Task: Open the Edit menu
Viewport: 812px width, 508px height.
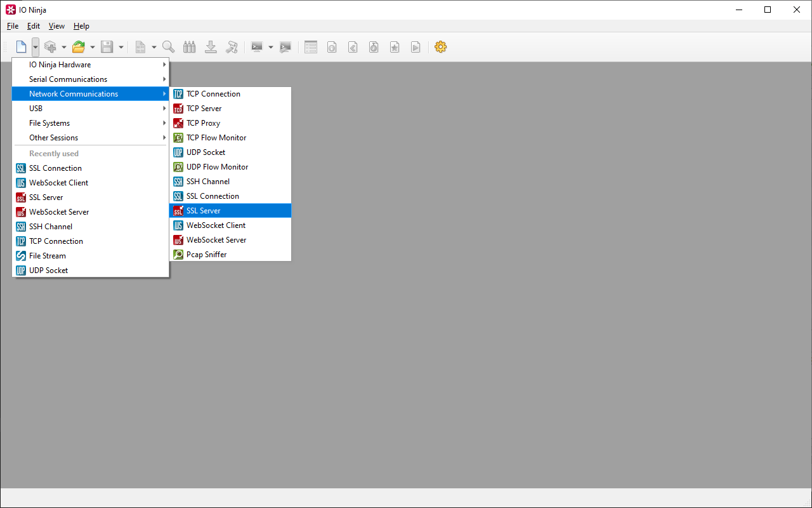Action: click(34, 26)
